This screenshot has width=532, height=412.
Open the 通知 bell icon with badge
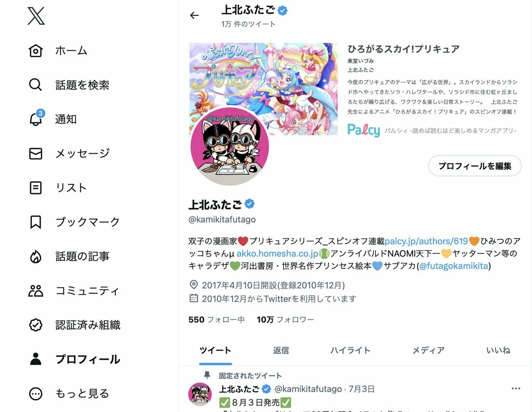tap(36, 119)
